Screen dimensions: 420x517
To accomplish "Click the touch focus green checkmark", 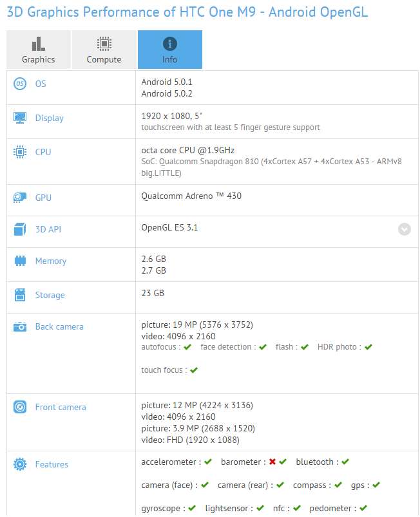I will [x=194, y=370].
